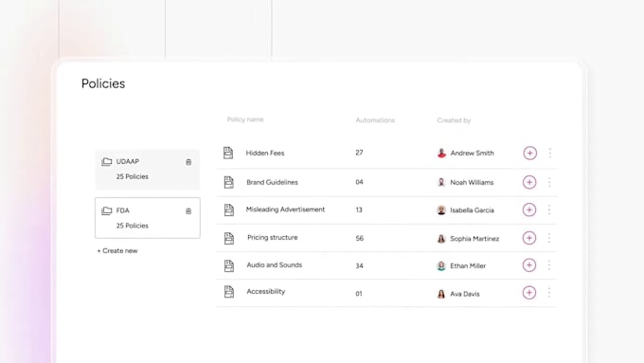Sort by Created by column header
The height and width of the screenshot is (363, 644).
pos(454,120)
